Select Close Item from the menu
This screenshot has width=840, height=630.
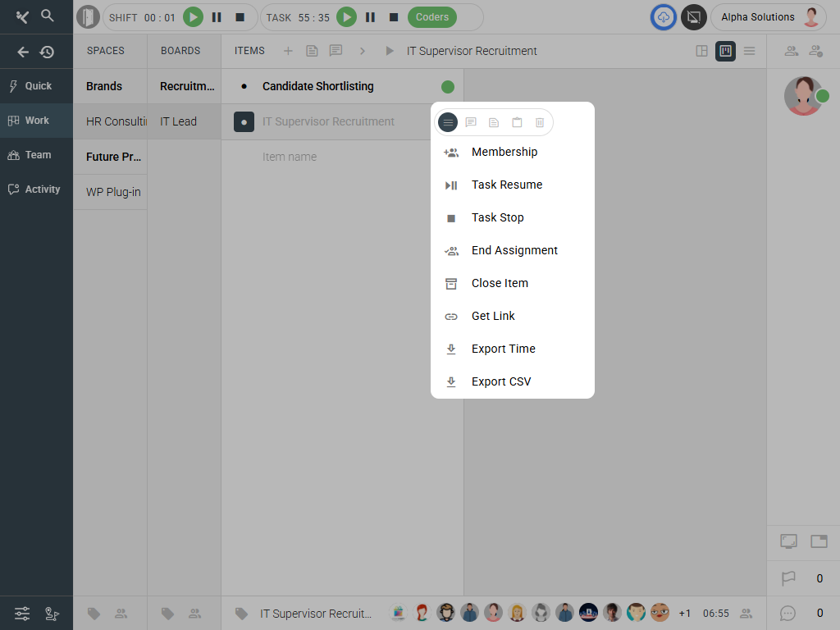click(500, 283)
